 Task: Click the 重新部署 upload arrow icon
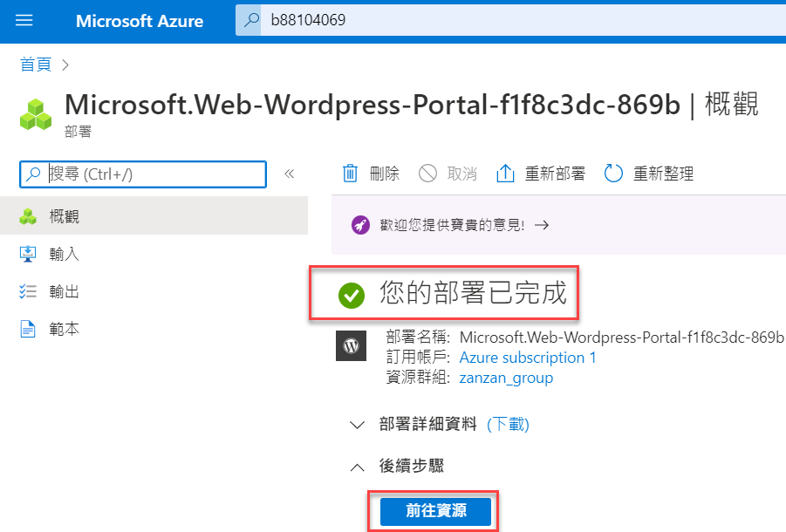(x=505, y=174)
